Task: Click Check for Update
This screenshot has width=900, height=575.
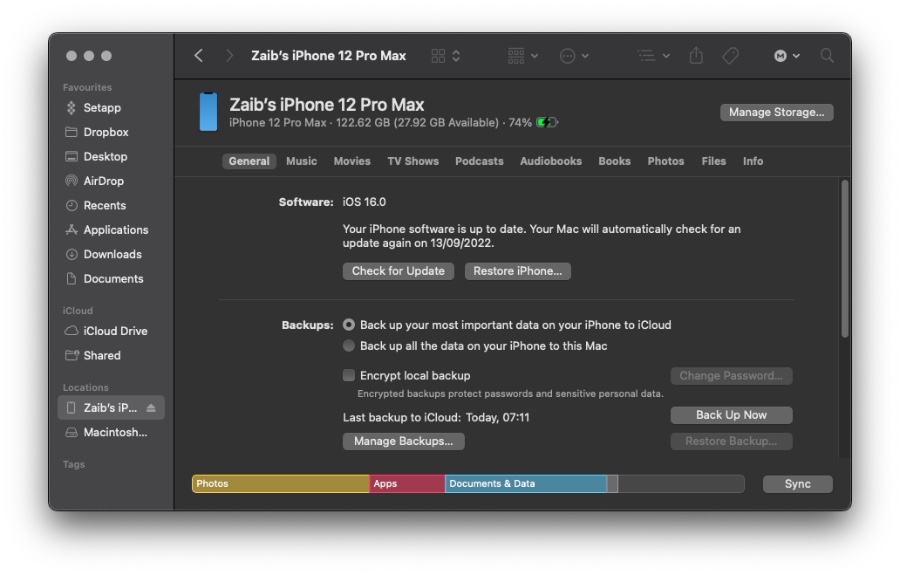Action: pyautogui.click(x=398, y=271)
